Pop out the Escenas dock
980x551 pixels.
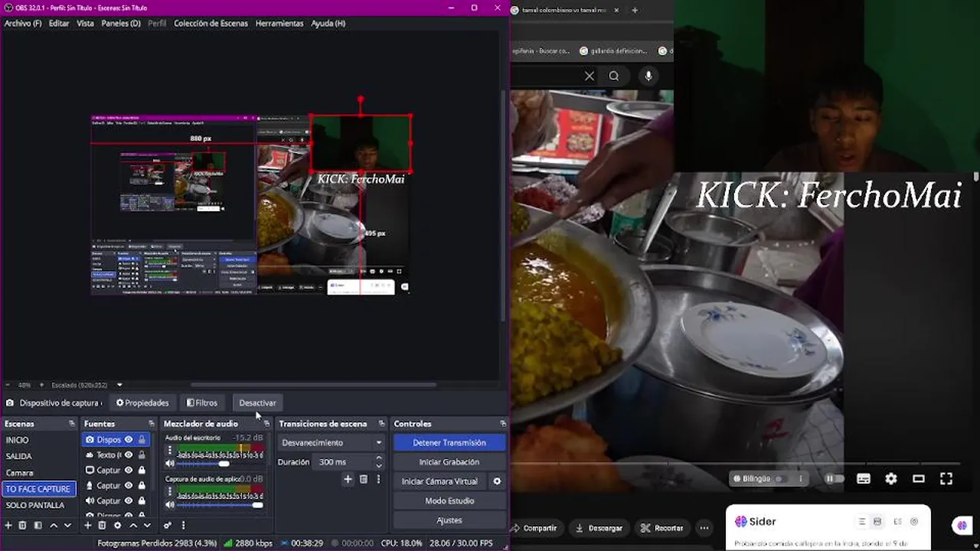click(x=71, y=423)
